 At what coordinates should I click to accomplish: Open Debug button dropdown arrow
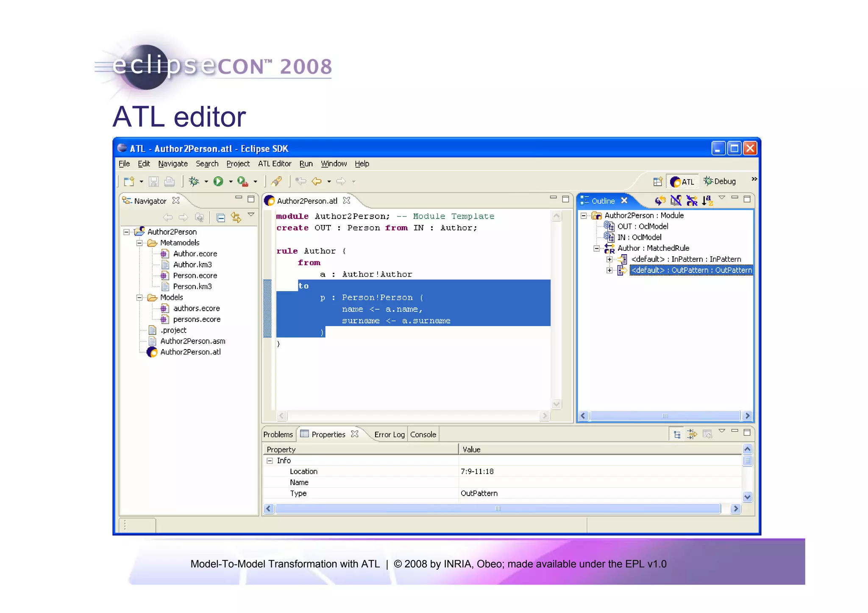point(206,182)
